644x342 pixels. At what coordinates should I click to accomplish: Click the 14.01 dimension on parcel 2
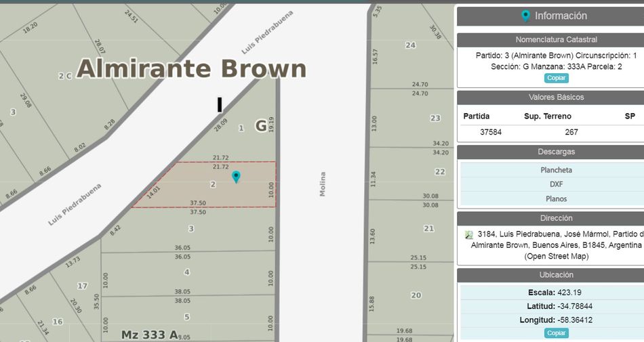(153, 192)
